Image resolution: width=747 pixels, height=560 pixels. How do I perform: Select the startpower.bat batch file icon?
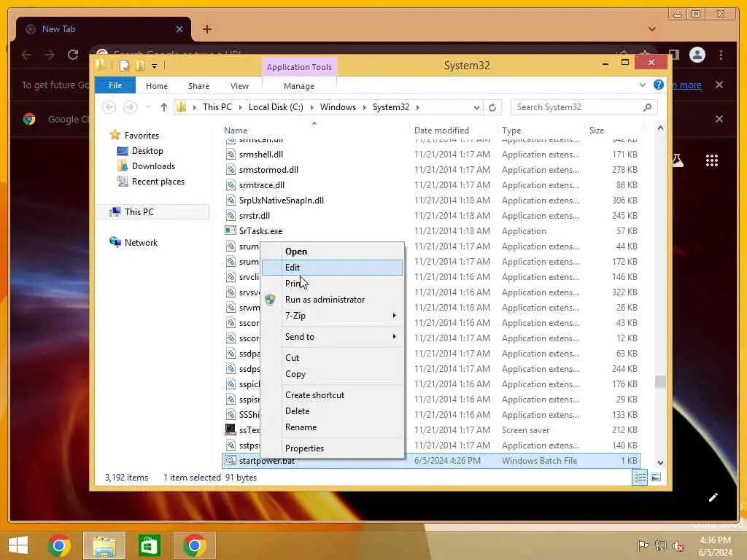[x=231, y=461]
